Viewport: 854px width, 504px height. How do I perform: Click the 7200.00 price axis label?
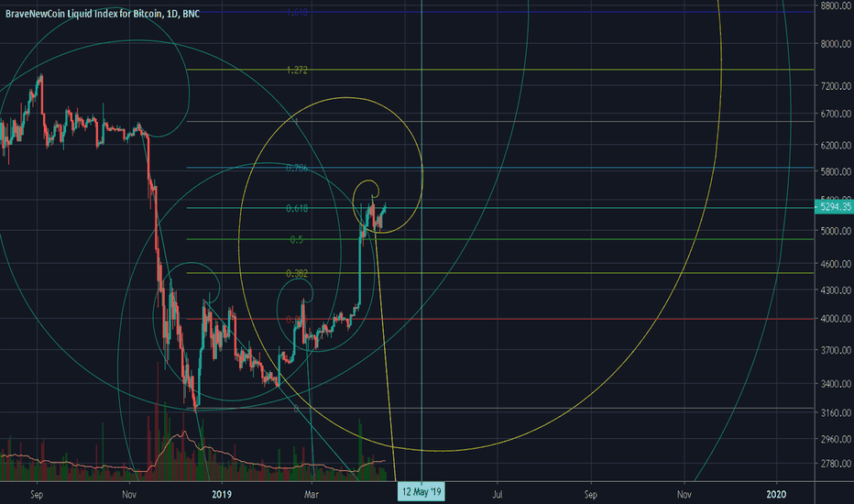click(836, 86)
